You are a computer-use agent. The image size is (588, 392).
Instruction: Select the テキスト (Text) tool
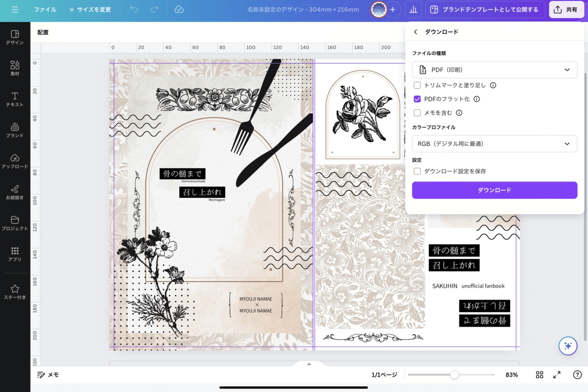pyautogui.click(x=15, y=98)
